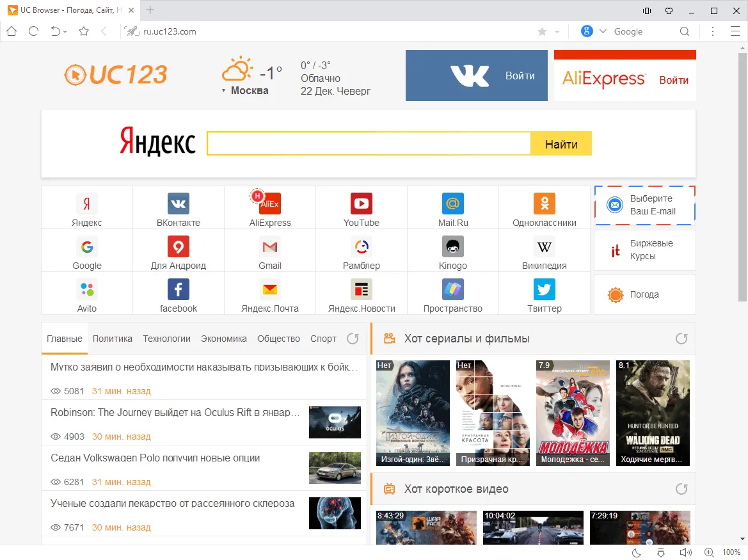This screenshot has width=748, height=560.
Task: Open the Gmail shortcut tile
Action: (x=270, y=252)
